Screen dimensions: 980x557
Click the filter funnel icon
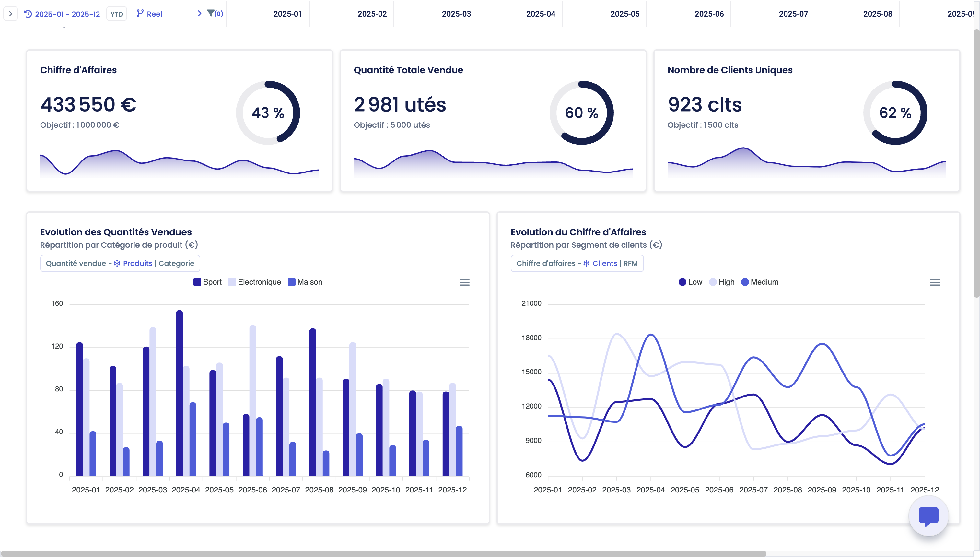point(210,13)
